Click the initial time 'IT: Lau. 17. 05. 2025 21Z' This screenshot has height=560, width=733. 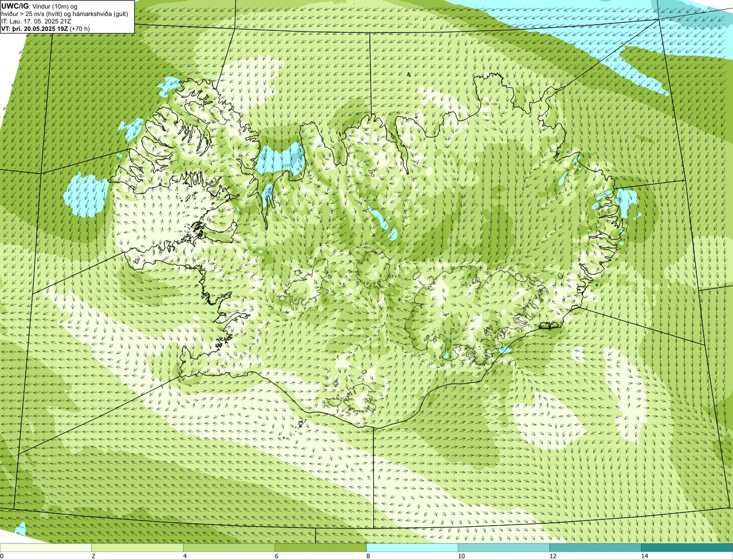point(37,21)
